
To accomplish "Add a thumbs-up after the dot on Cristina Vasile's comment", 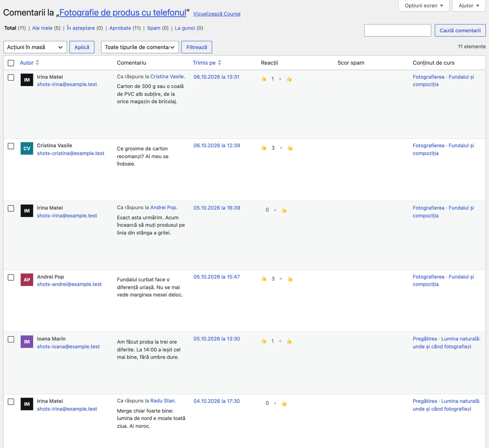I will point(290,148).
